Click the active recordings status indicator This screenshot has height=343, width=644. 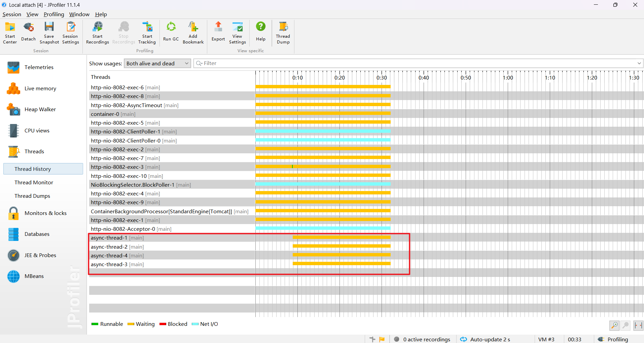[x=422, y=339]
